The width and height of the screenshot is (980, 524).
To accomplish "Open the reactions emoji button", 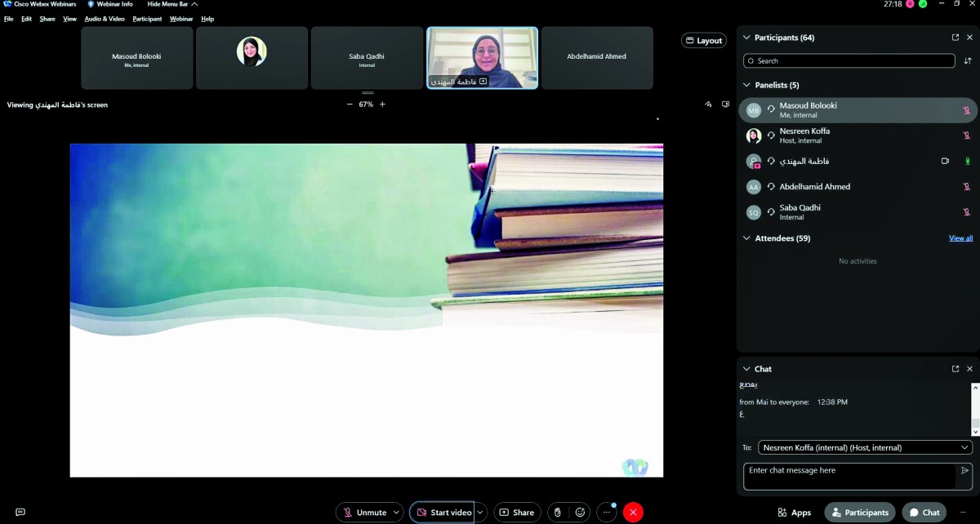I will [581, 513].
